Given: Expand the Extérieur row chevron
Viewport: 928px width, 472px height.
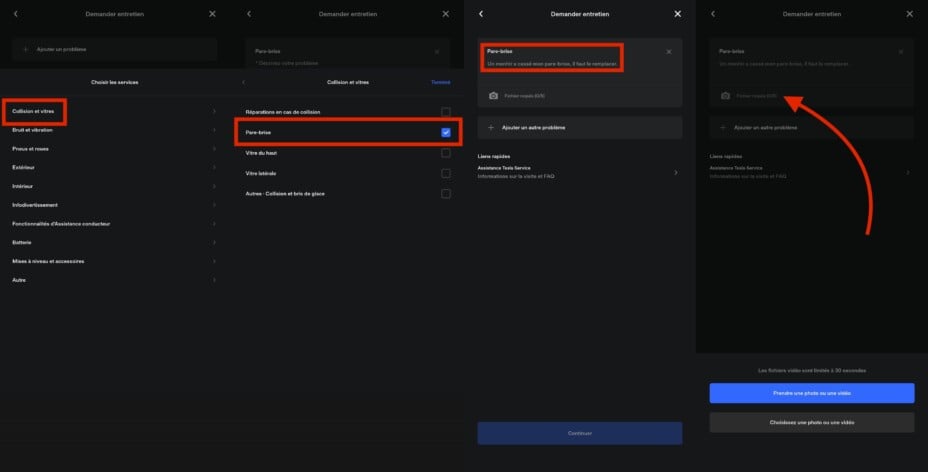Looking at the screenshot, I should coord(214,167).
